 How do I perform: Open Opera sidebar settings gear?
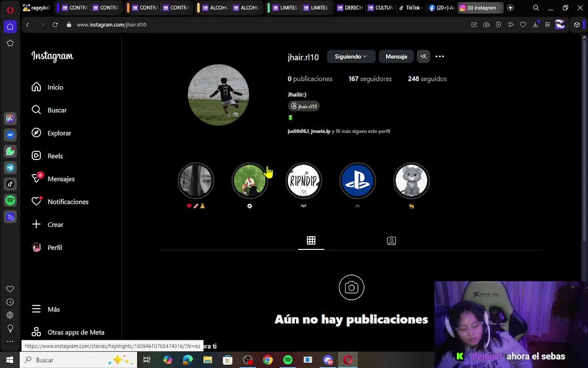10,315
